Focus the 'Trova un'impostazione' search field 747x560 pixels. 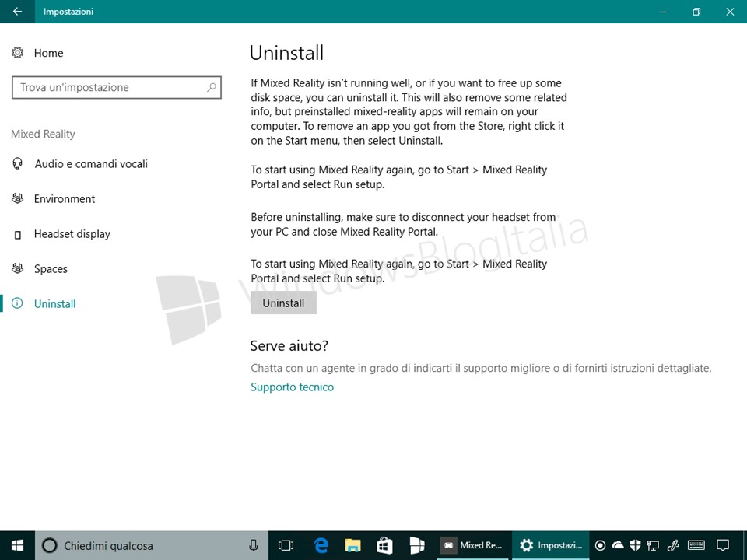116,88
